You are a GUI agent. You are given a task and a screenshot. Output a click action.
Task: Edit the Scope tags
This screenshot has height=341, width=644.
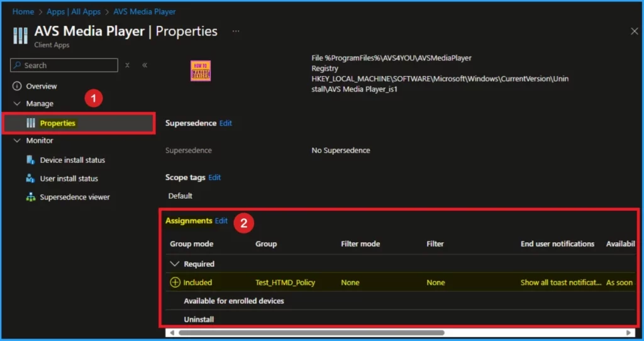(x=214, y=177)
